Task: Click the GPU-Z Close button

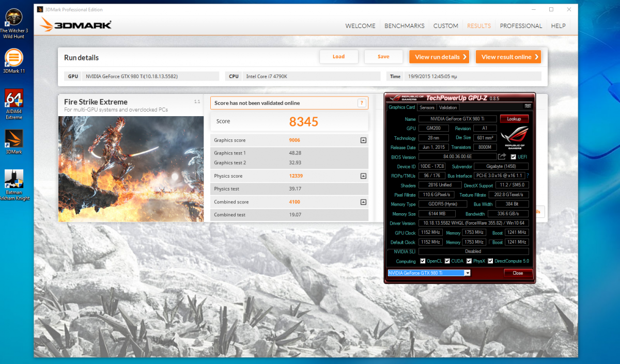Action: (x=518, y=273)
